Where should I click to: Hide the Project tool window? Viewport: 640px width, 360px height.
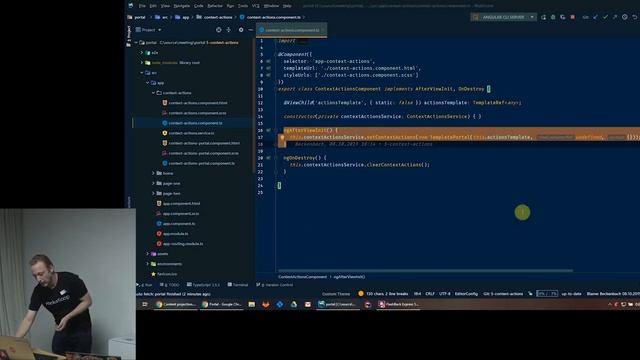click(x=251, y=30)
